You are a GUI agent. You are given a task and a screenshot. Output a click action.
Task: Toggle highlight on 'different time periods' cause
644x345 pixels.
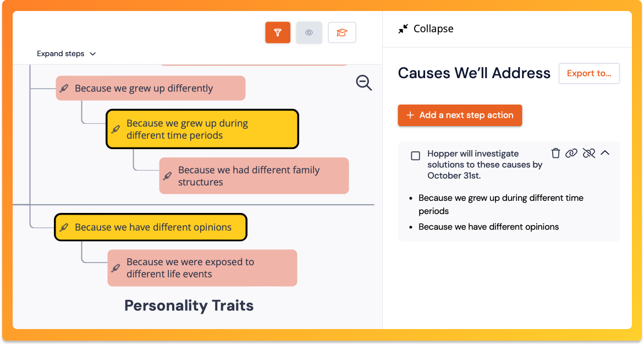pos(115,129)
